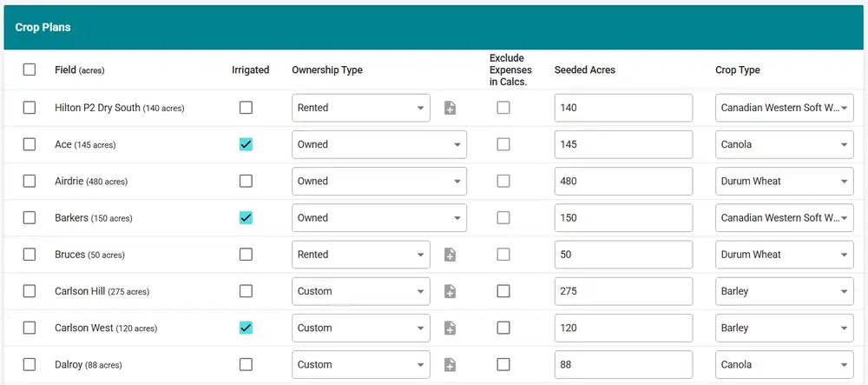Open Crop Type dropdown for Barkers
The height and width of the screenshot is (385, 868).
(x=785, y=218)
